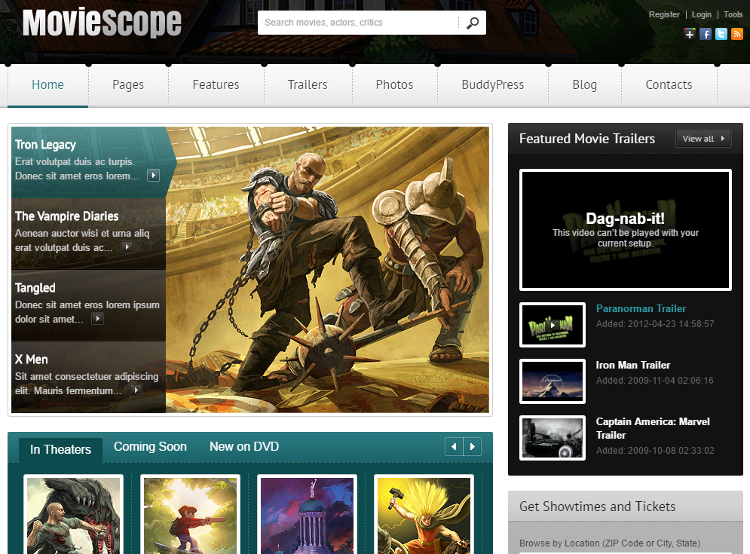Open the red-haired boy with sword poster
Viewport: 750px width, 554px height.
click(x=190, y=515)
